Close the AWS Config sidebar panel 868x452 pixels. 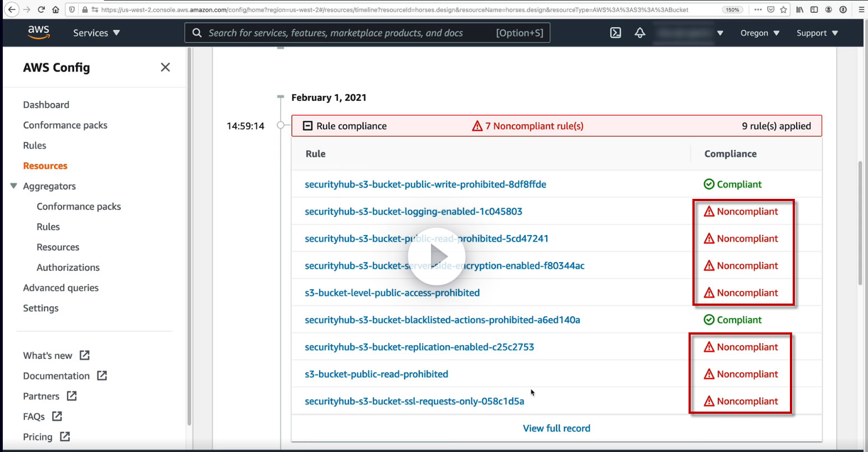165,67
